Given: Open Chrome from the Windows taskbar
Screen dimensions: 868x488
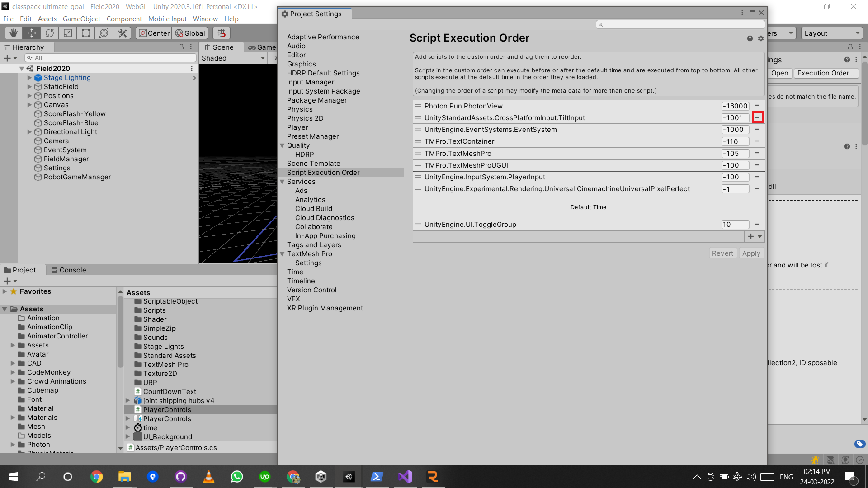Looking at the screenshot, I should tap(96, 477).
